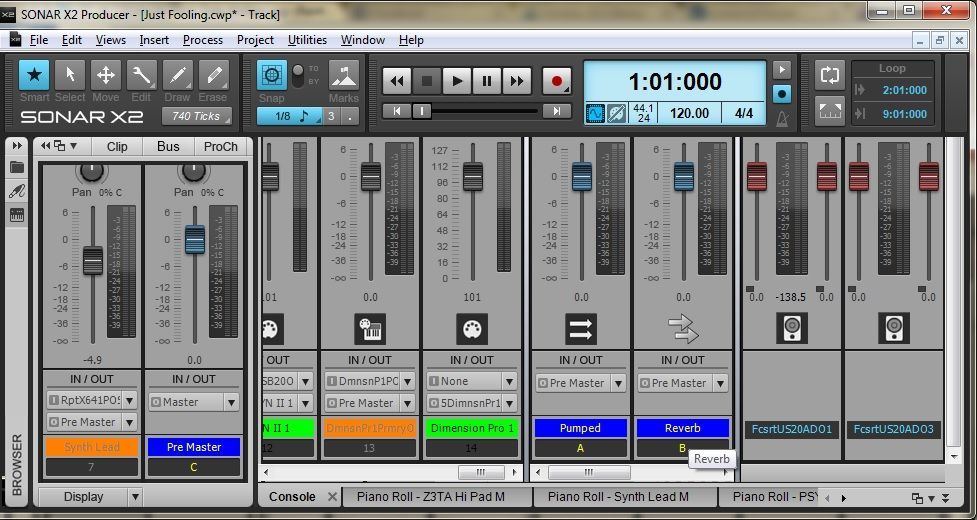Click the Pre Master volume fader
The width and height of the screenshot is (977, 520).
(x=195, y=240)
